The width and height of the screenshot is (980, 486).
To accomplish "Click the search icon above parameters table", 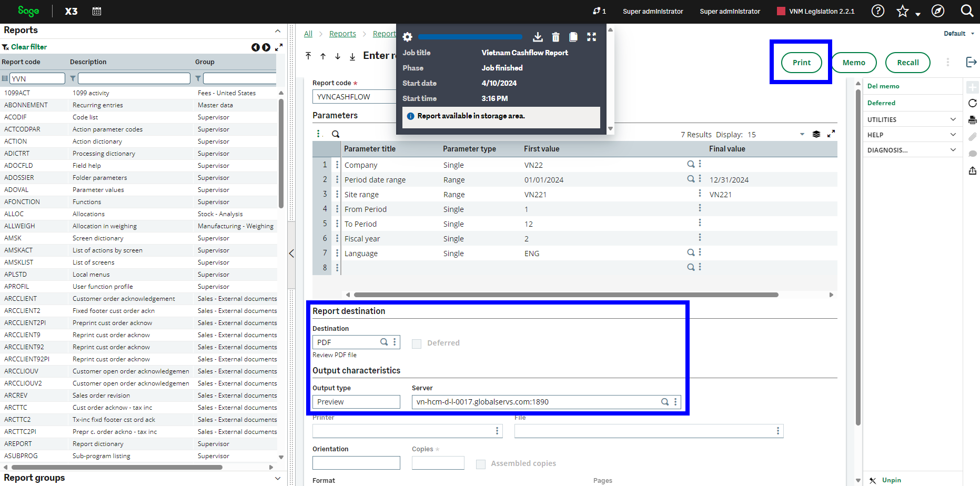I will pyautogui.click(x=336, y=134).
